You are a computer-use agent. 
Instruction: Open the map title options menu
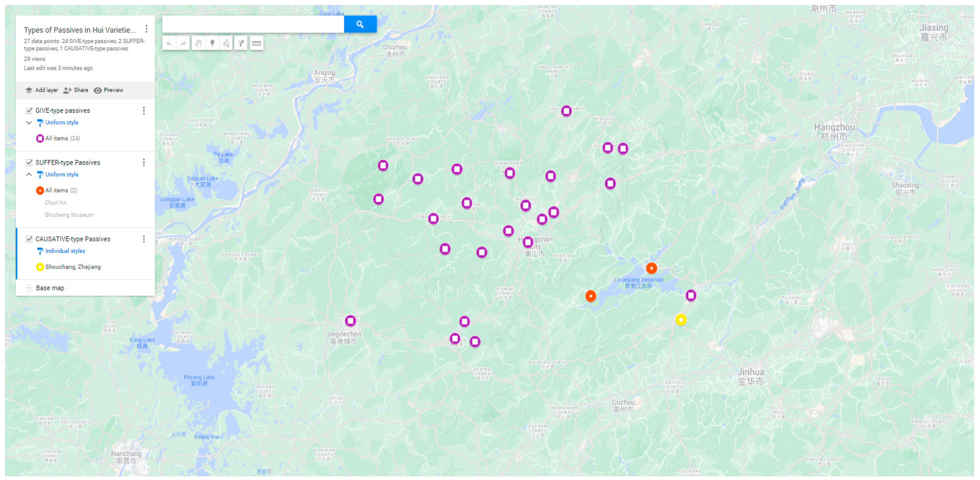click(x=146, y=29)
